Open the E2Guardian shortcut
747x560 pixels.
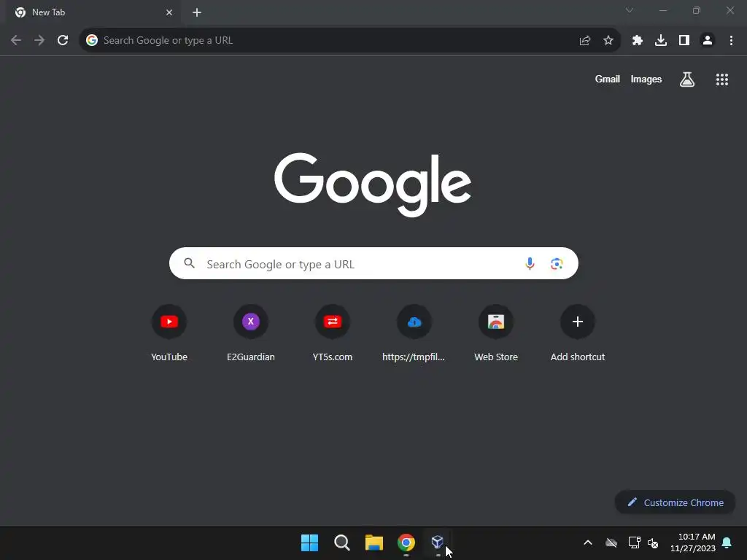pos(251,333)
